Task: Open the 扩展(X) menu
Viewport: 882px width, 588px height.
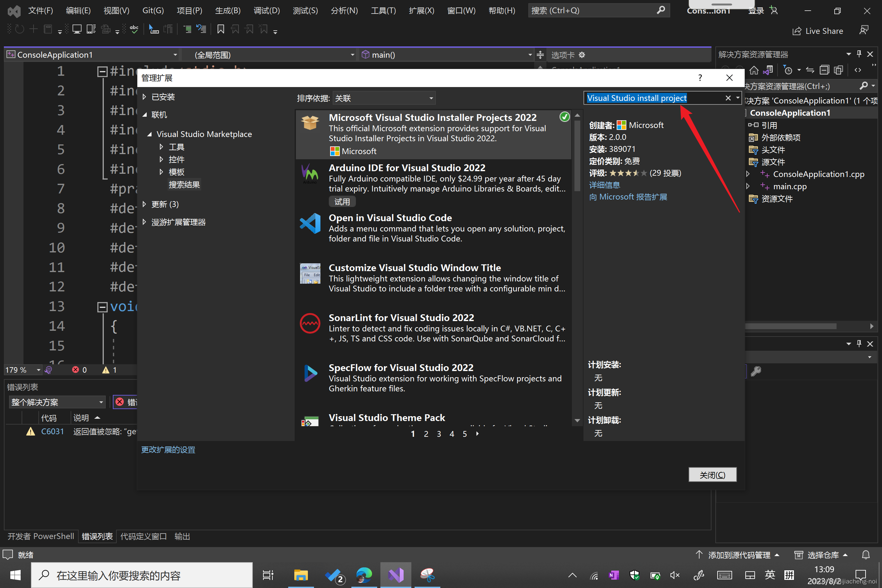Action: tap(422, 11)
